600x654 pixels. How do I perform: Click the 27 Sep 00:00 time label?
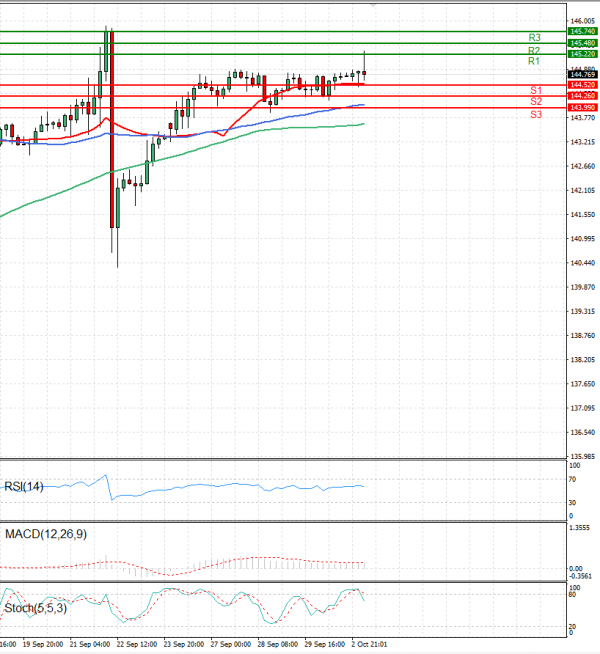click(x=231, y=644)
